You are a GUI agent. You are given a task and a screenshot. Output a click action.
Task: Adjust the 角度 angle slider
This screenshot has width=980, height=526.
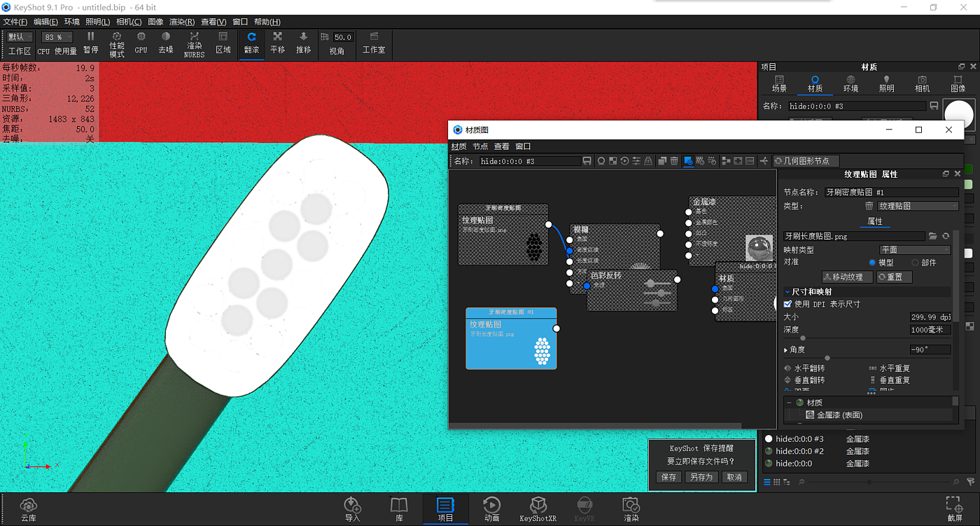[x=827, y=358]
